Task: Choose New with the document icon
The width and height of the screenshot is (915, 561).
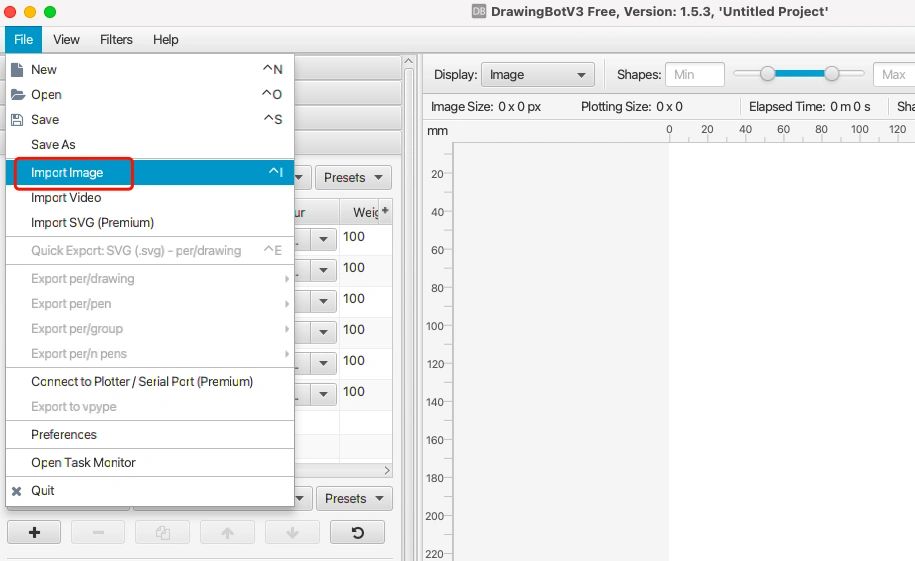Action: click(x=44, y=70)
